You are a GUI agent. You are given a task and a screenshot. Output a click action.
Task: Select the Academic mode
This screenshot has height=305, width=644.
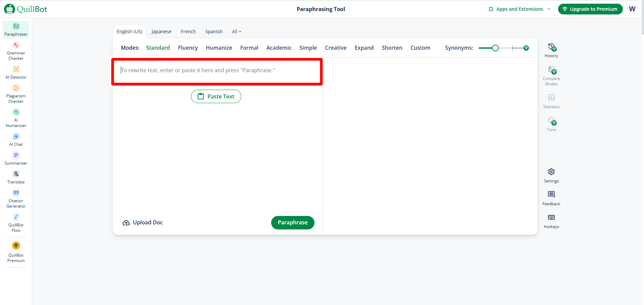coord(279,48)
